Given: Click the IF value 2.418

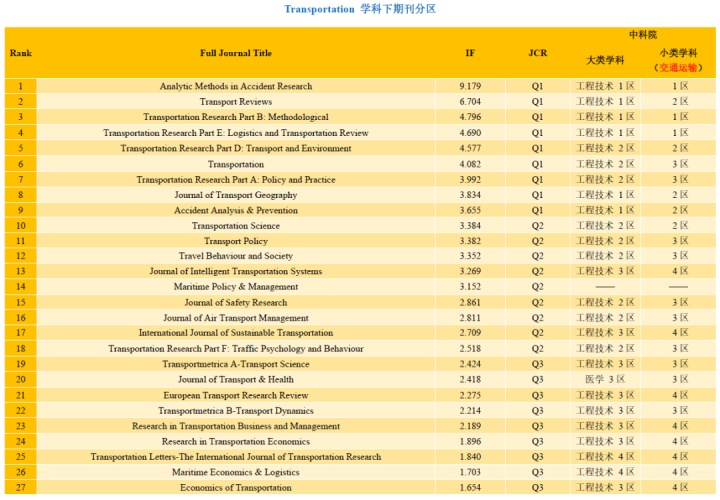Looking at the screenshot, I should click(470, 380).
